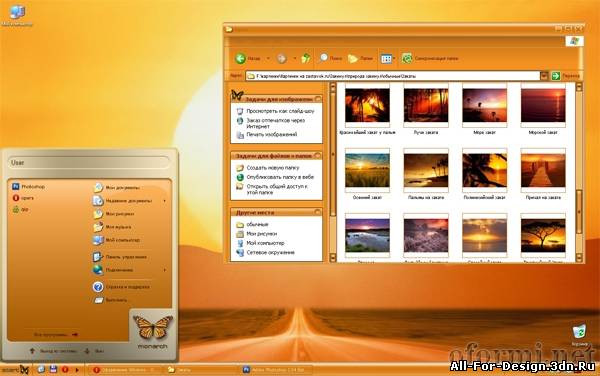Click the Forward arrow button in Explorer toolbar

[282, 59]
